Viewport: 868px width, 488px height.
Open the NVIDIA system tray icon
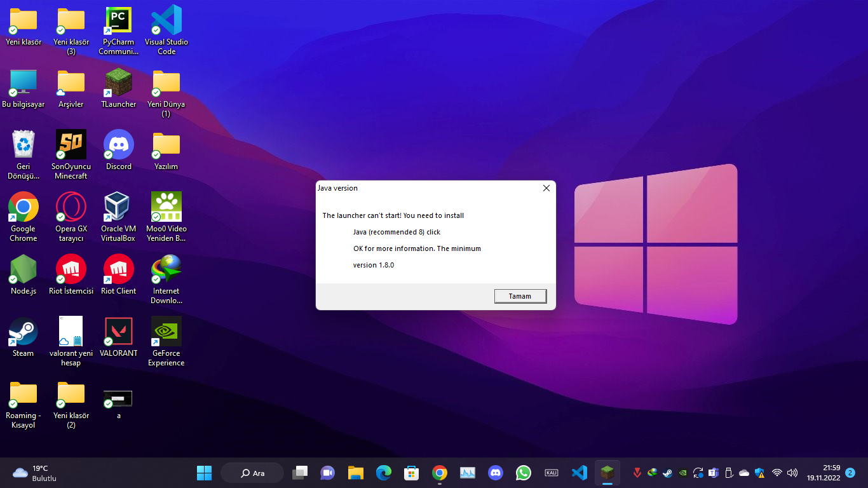pos(682,473)
